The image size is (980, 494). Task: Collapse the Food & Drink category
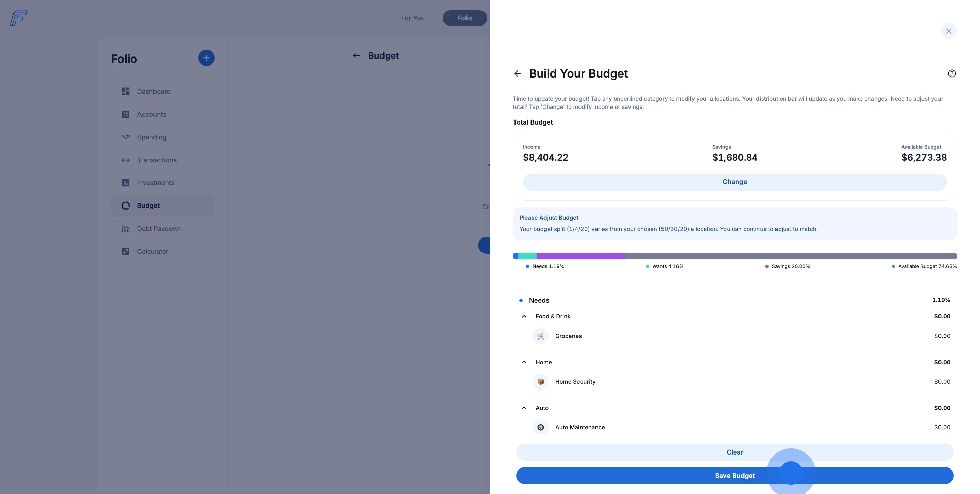coord(524,316)
